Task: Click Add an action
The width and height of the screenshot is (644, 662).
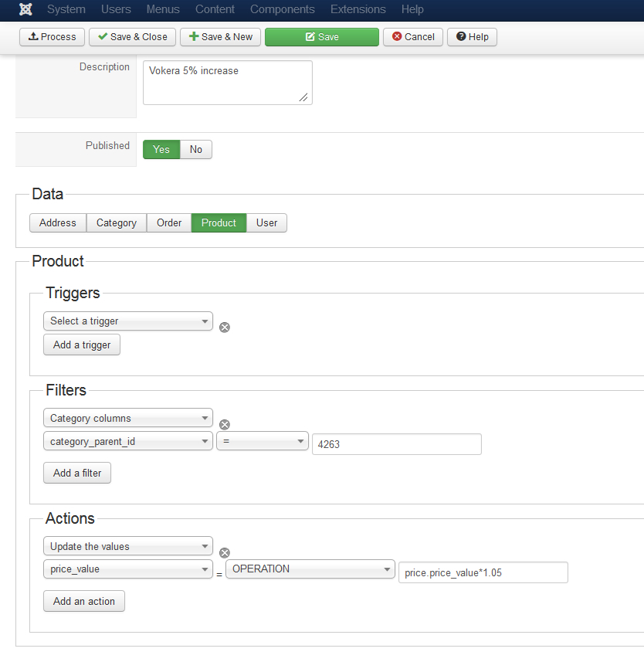Action: (84, 601)
